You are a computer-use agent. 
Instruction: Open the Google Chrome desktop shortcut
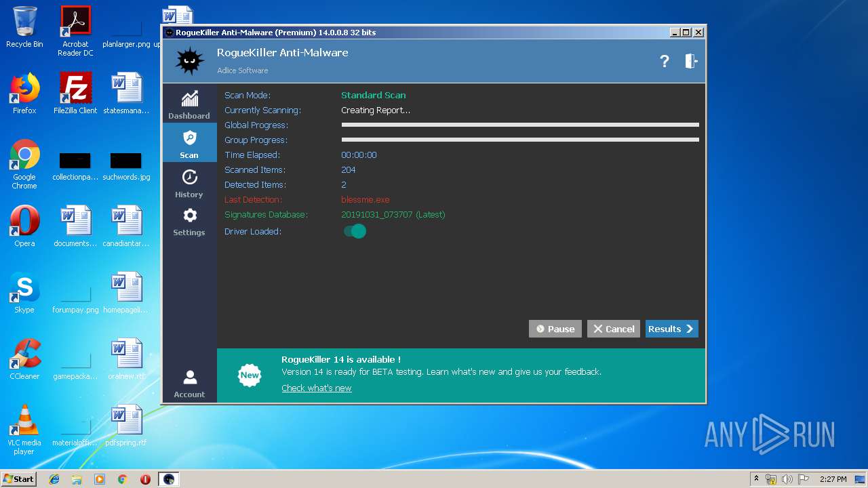pos(24,164)
